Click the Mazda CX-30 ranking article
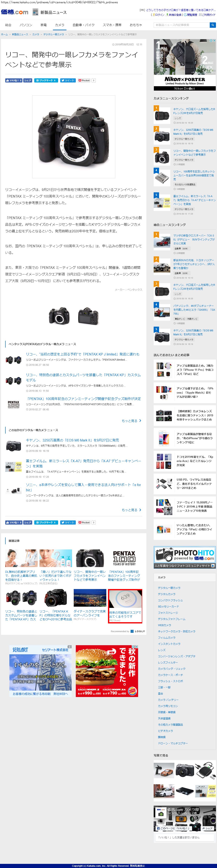217x868 pixels. coord(194,240)
